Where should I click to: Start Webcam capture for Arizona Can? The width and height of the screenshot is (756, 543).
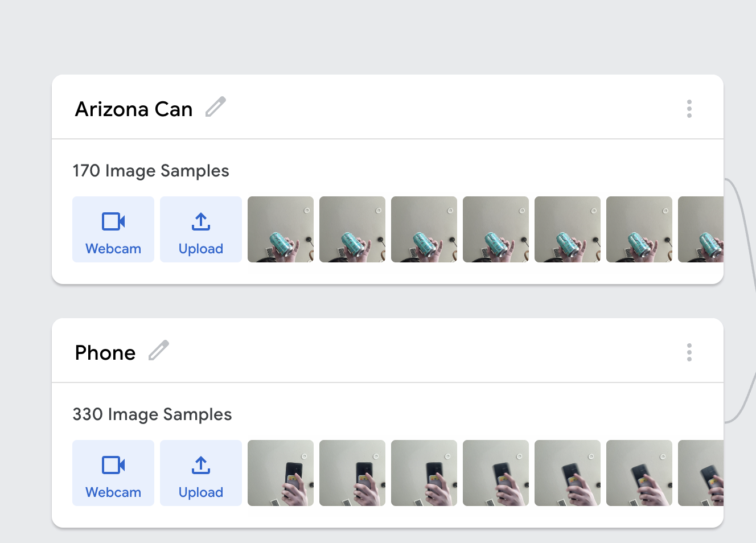point(113,229)
